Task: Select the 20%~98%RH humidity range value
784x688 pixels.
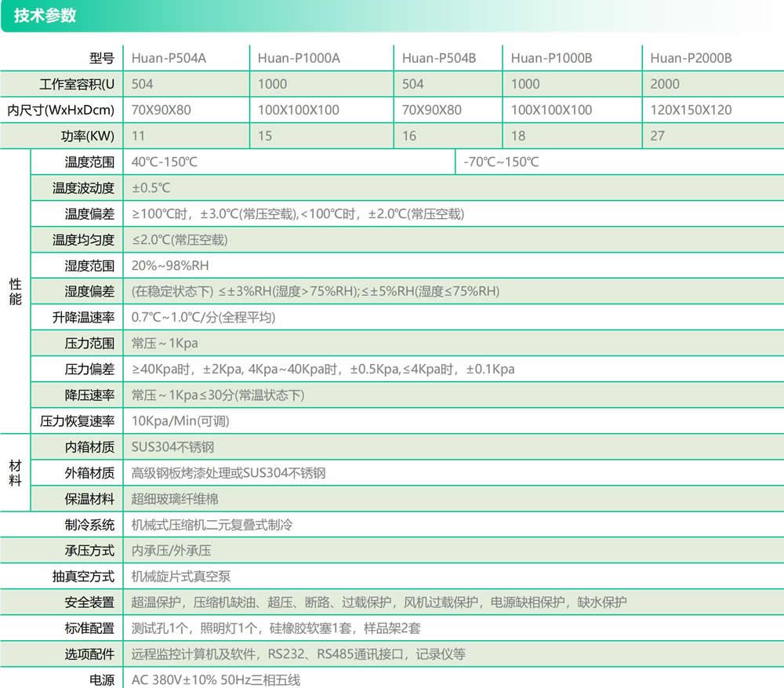Action: 170,266
